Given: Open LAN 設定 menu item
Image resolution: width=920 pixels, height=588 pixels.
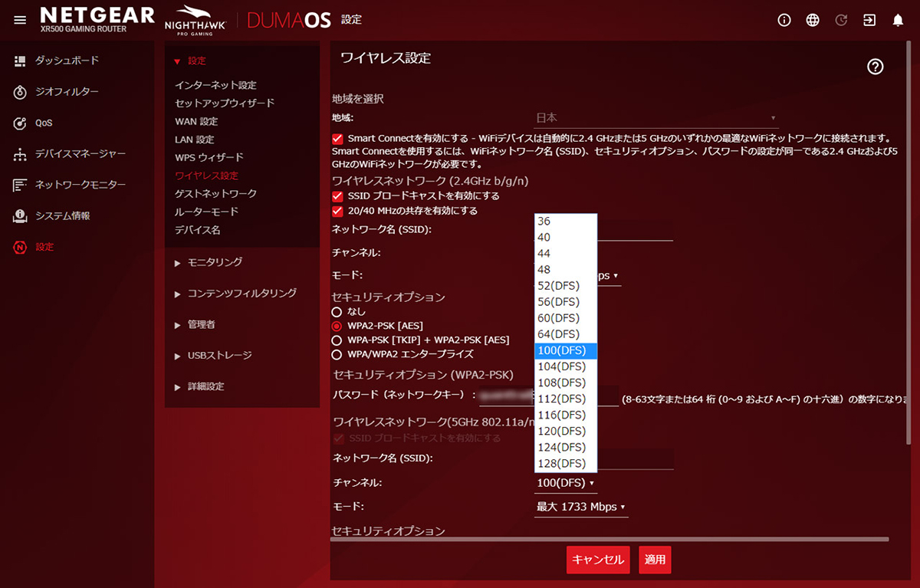Looking at the screenshot, I should [194, 140].
